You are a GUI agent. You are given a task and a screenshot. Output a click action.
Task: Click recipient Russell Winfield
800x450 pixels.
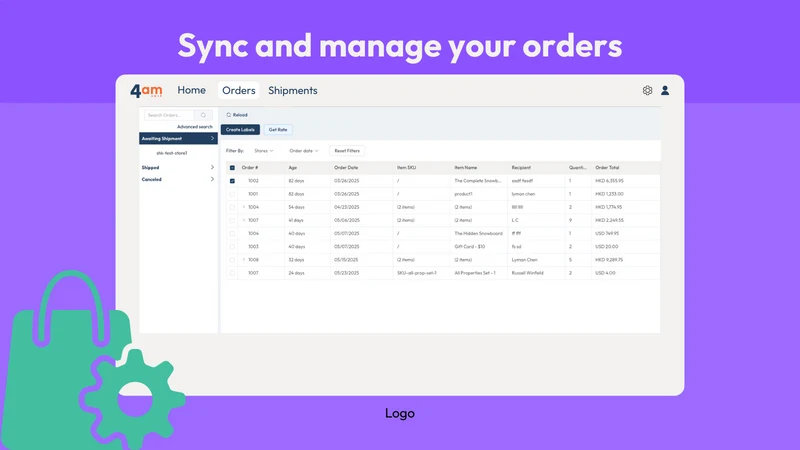coord(528,273)
